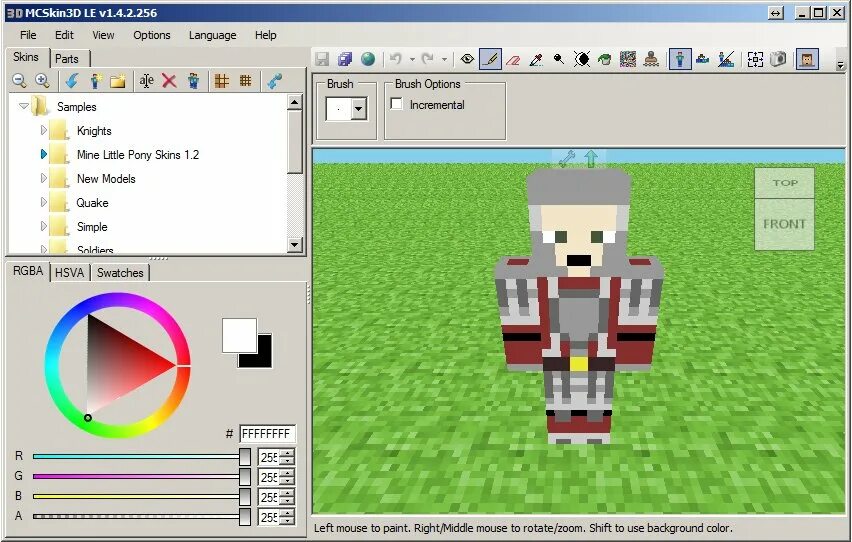
Task: Click the globe Upload skin icon
Action: click(368, 59)
